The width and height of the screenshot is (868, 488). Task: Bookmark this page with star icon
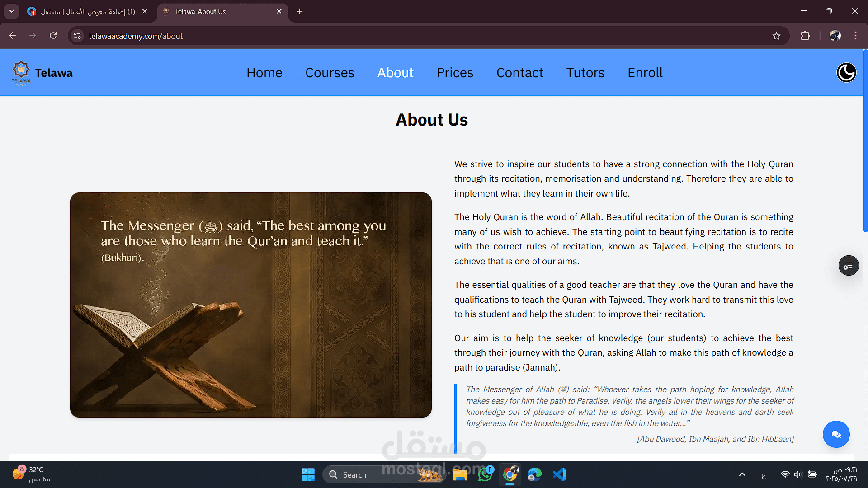[776, 36]
